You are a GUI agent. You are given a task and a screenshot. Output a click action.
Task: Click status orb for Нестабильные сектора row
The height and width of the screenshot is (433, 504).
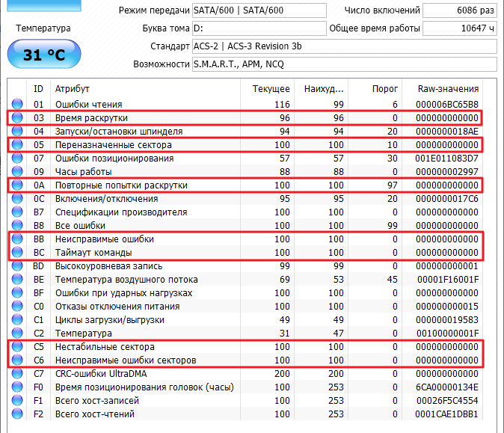pos(17,347)
